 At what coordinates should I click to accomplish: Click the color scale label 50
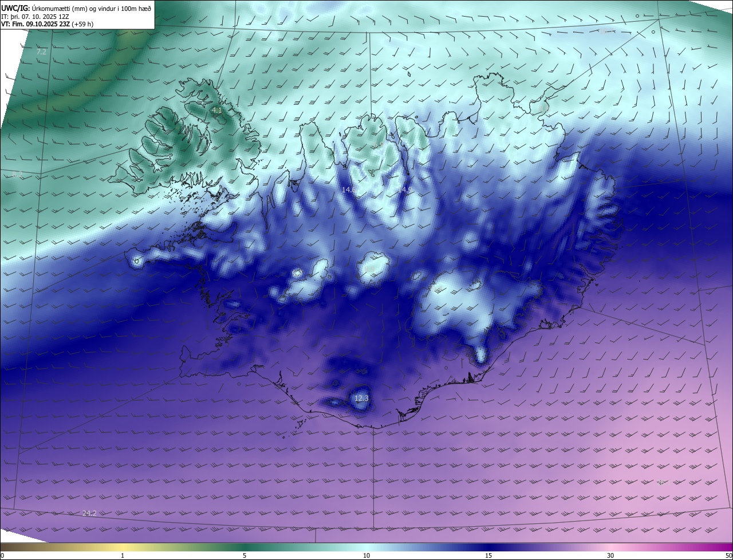(728, 555)
